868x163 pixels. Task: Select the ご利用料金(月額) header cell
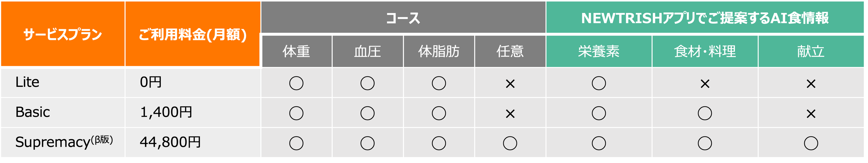coord(192,34)
